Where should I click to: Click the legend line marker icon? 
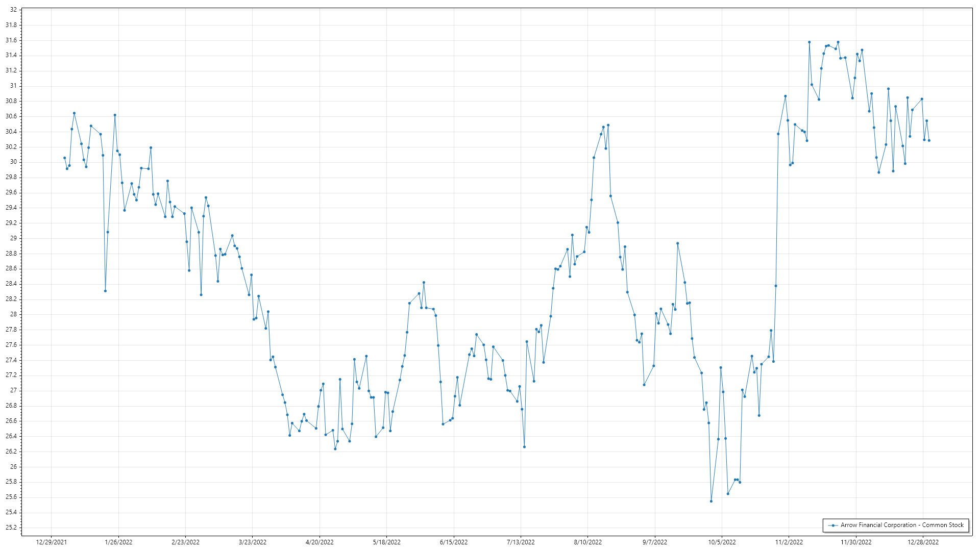tap(833, 525)
